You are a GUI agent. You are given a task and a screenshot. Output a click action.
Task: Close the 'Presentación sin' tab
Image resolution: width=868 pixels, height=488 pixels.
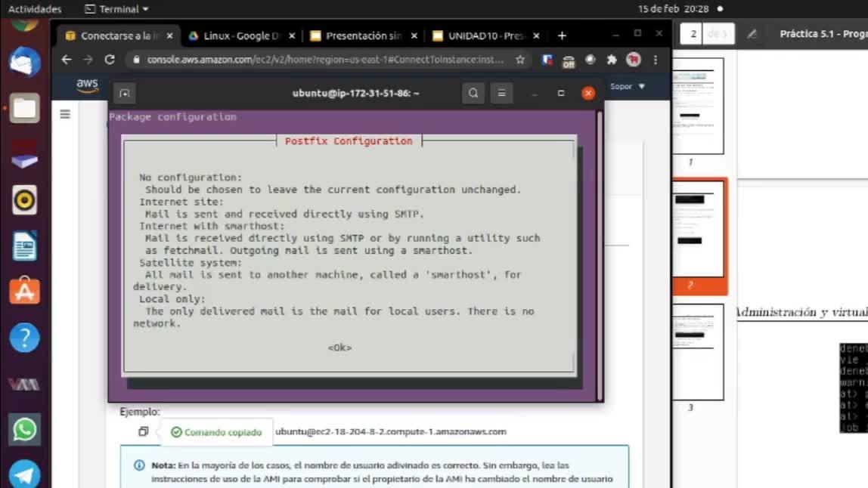click(x=414, y=36)
